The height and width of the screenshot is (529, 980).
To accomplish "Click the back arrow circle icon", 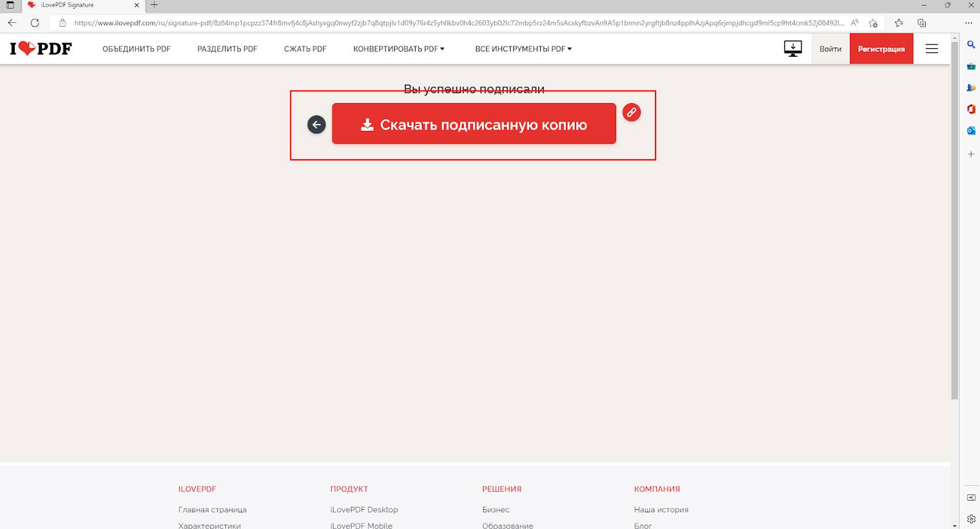I will pos(316,125).
